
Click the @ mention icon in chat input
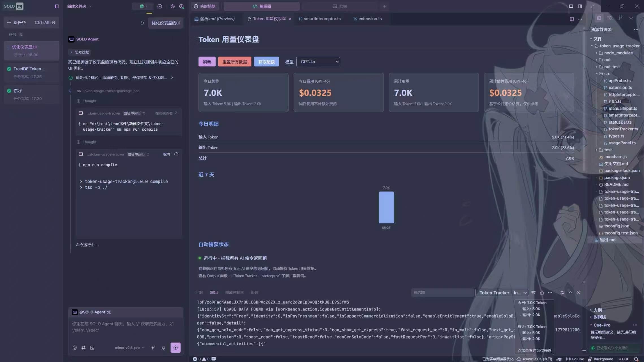[x=75, y=348]
